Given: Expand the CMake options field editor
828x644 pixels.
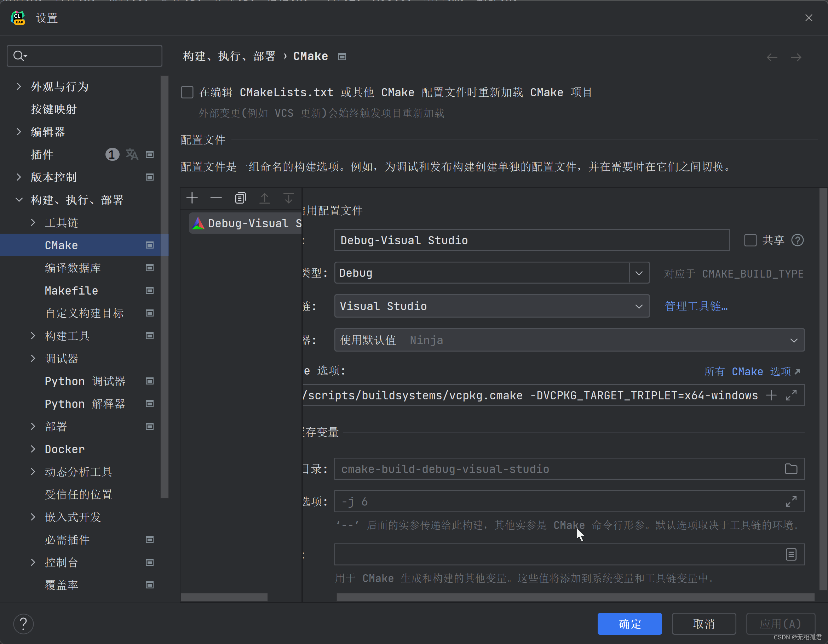Looking at the screenshot, I should tap(791, 395).
